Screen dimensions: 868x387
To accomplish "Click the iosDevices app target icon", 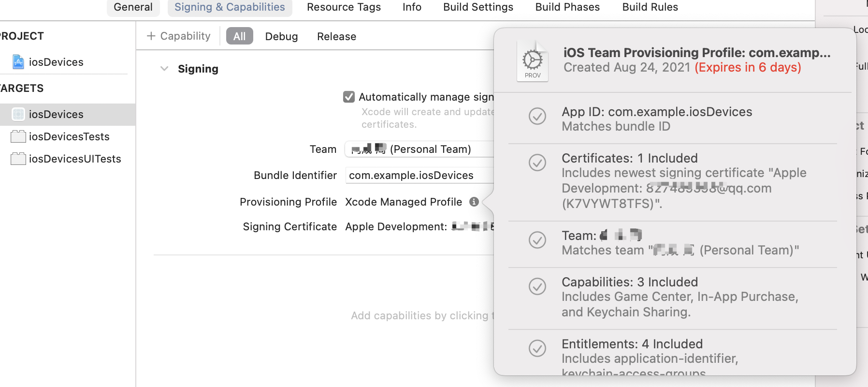I will point(18,114).
